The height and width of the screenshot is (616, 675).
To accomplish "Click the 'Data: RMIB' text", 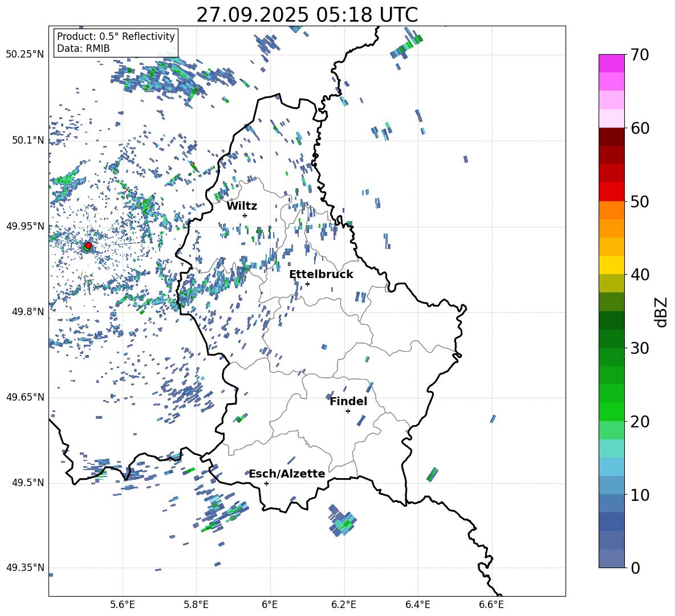I will click(x=83, y=48).
